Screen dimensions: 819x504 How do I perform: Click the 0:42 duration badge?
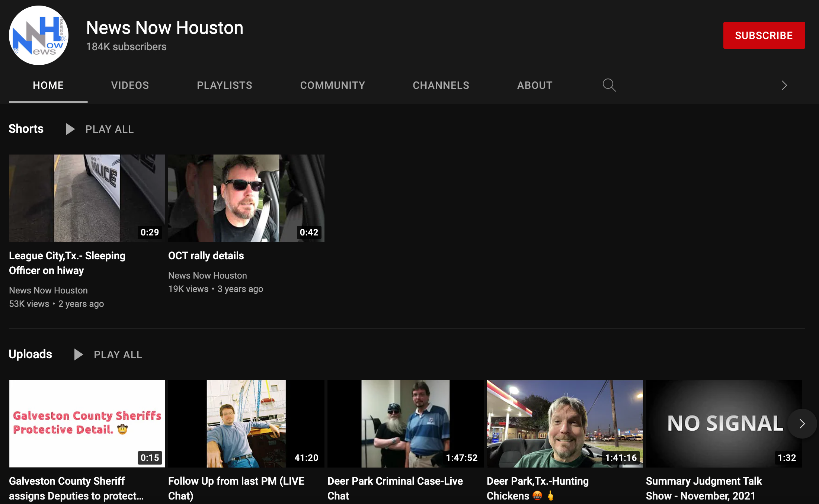coord(309,232)
